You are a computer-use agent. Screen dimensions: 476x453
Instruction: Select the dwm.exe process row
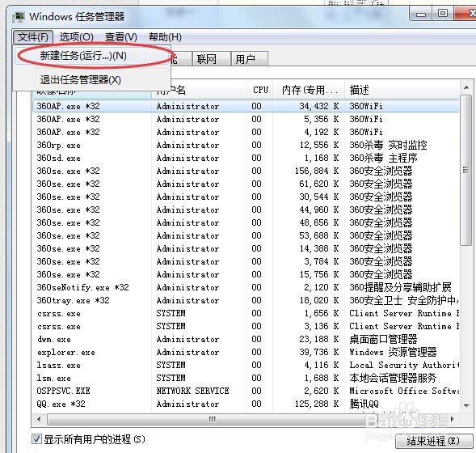[x=246, y=339]
